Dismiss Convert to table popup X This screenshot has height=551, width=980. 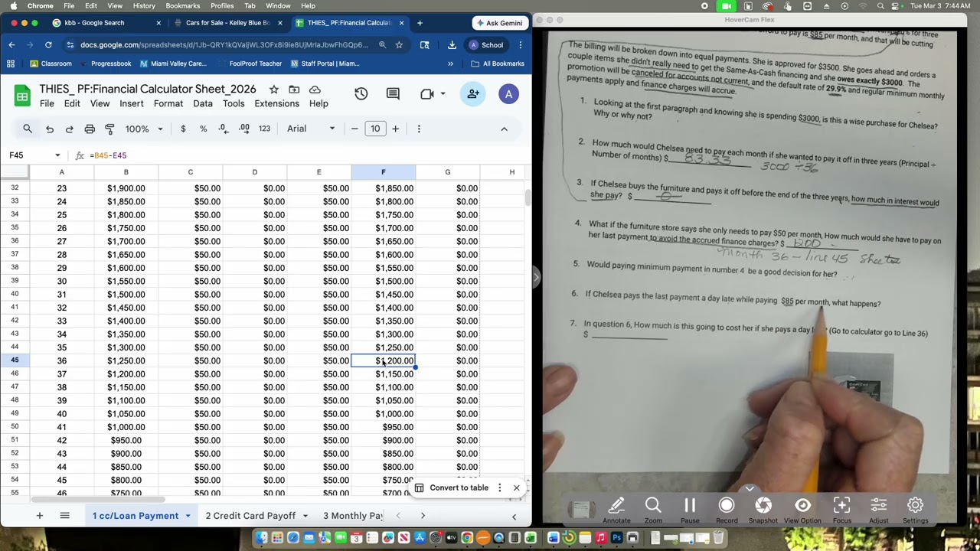[516, 487]
